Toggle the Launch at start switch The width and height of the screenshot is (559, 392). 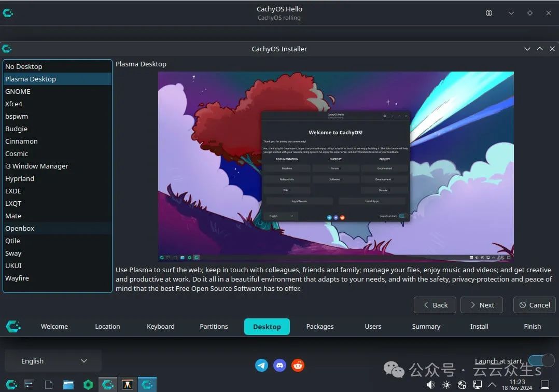[541, 361]
